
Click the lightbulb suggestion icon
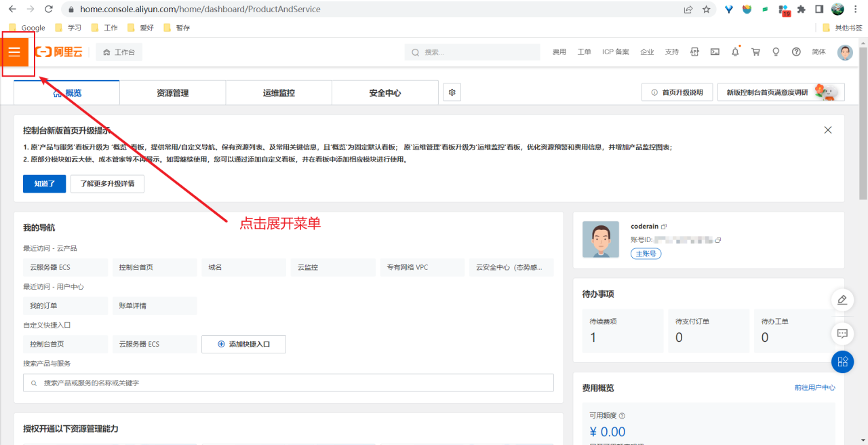776,52
